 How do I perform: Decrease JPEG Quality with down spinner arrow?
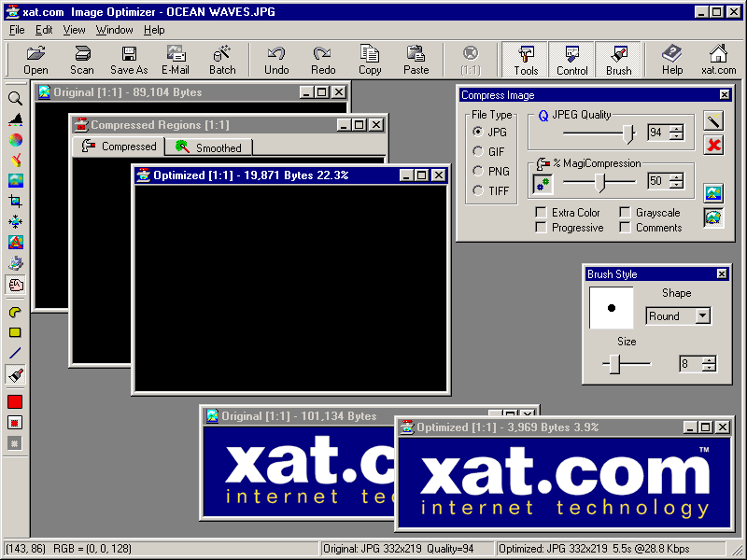[x=676, y=136]
